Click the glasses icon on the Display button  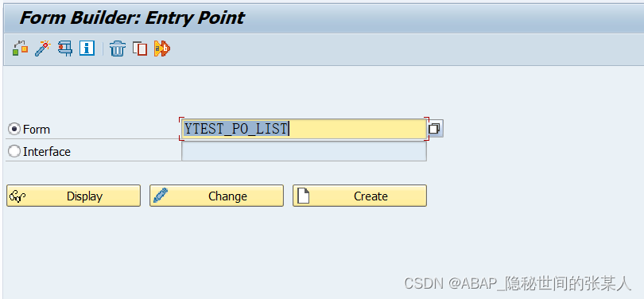17,196
